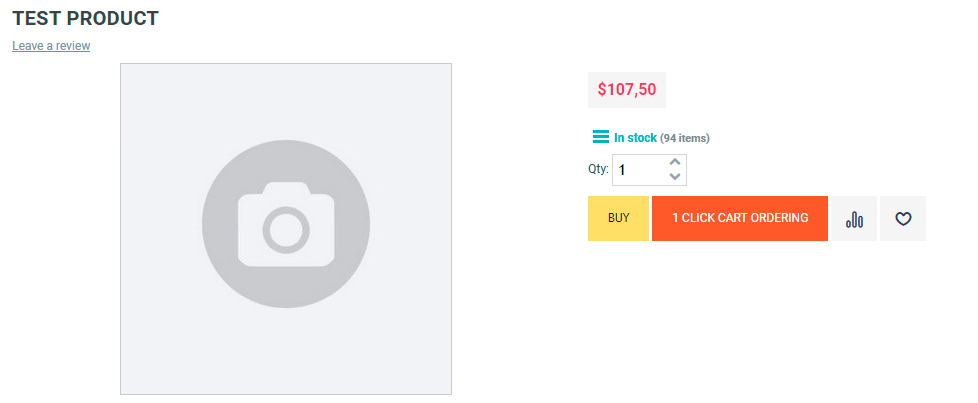Increase quantity with the up arrow
The height and width of the screenshot is (403, 978).
[x=674, y=162]
